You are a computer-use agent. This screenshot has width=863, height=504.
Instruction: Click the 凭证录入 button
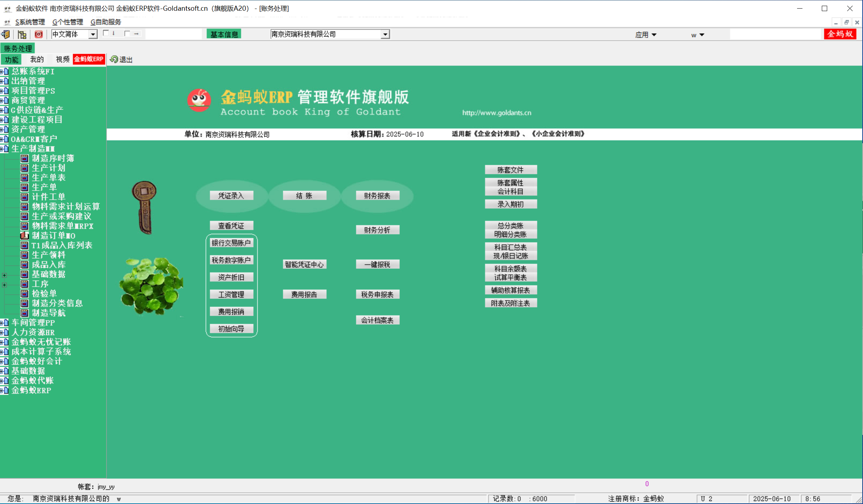[231, 195]
